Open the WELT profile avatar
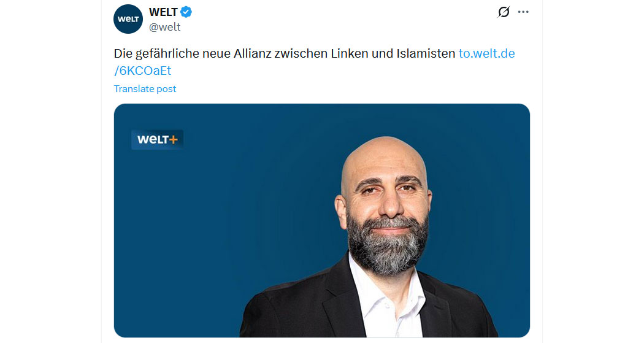The height and width of the screenshot is (343, 644). [128, 19]
